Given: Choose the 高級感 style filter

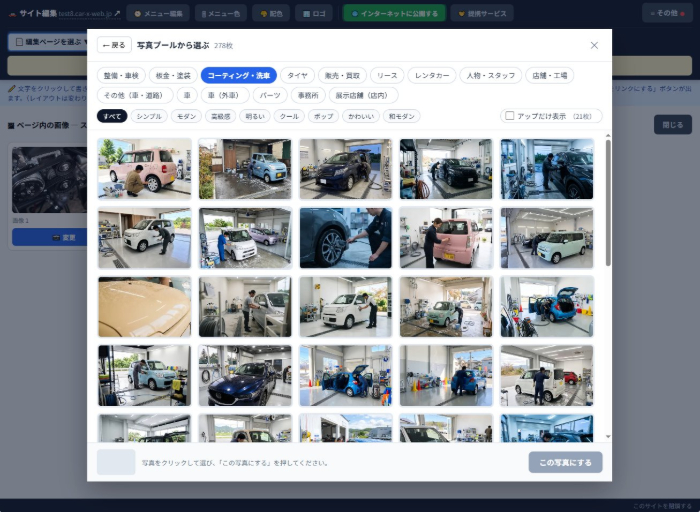Looking at the screenshot, I should click(221, 116).
